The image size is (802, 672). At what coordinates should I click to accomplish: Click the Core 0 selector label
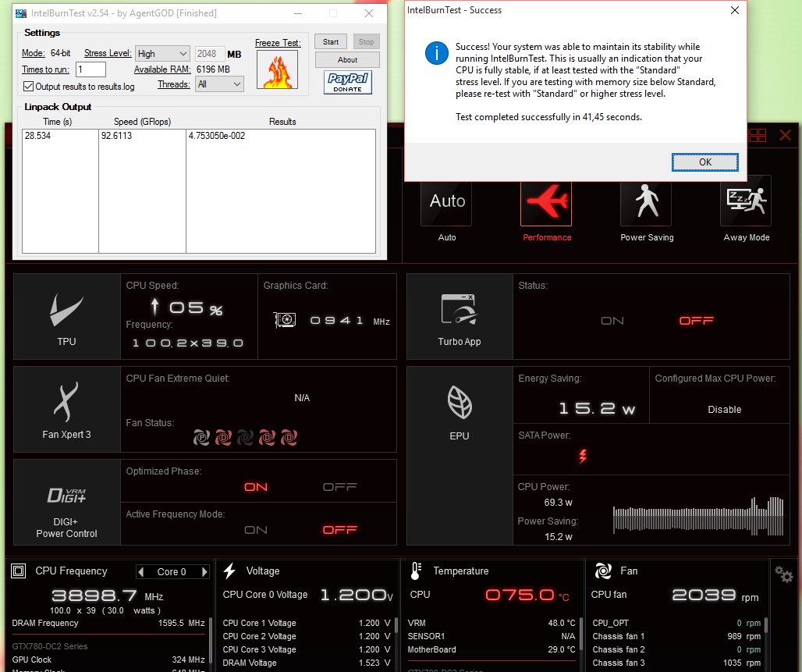[x=172, y=571]
